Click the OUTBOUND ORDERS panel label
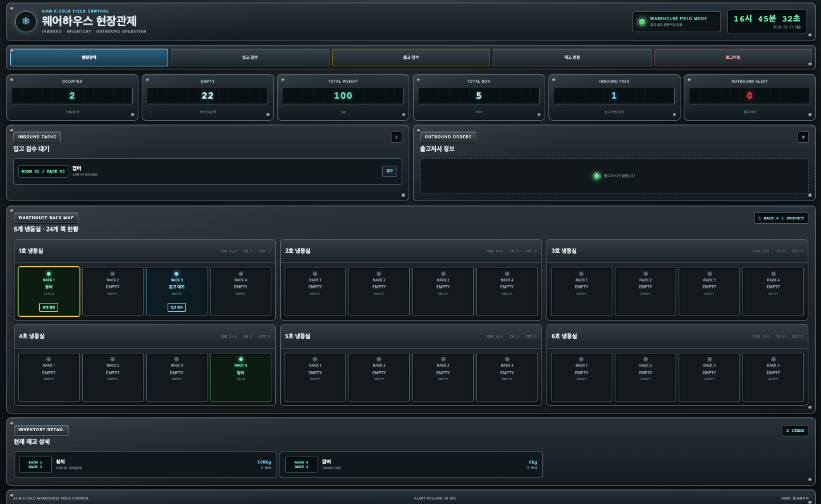821x504 pixels. (x=448, y=137)
